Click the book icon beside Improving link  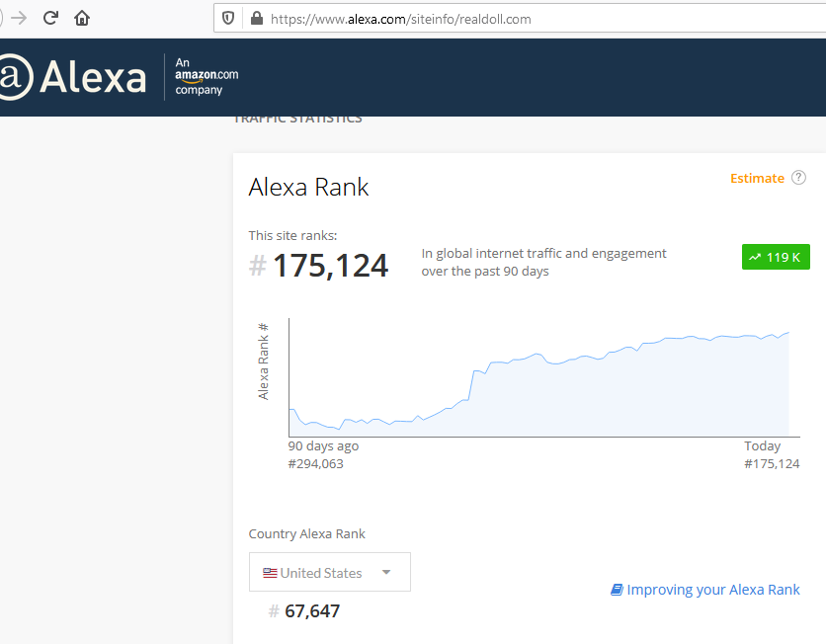click(617, 590)
